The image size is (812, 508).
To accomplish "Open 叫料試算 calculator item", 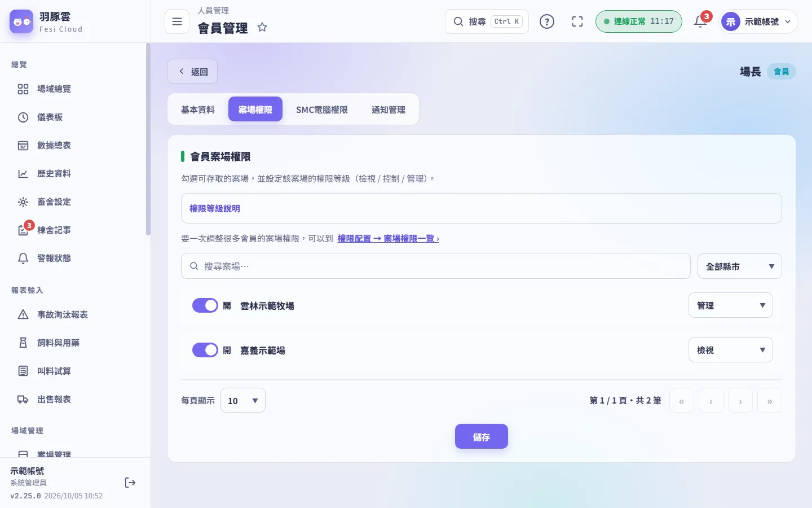I will pos(75,371).
